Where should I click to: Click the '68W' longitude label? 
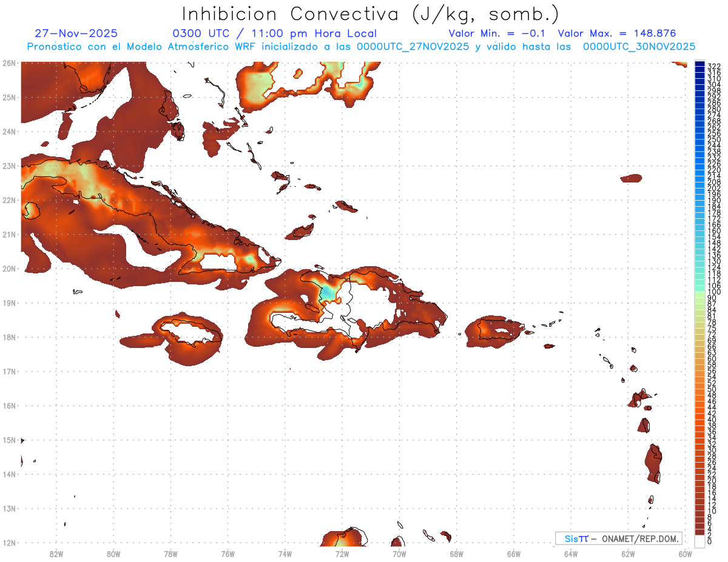click(457, 554)
